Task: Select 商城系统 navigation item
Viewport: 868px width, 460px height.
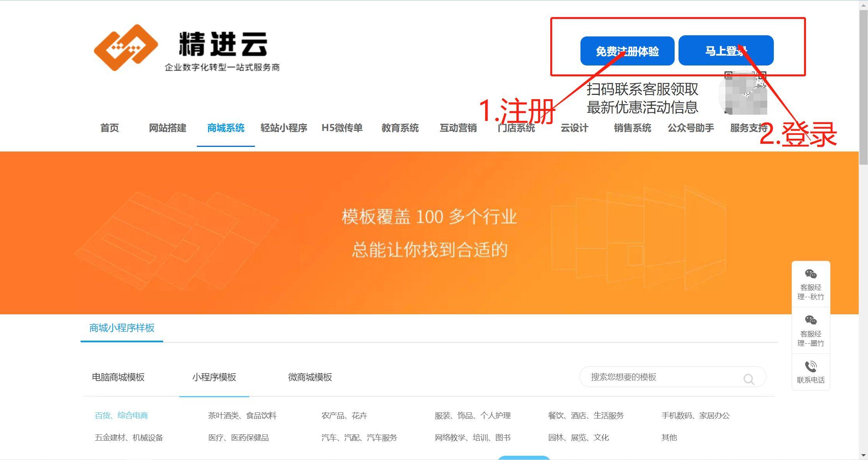Action: (226, 128)
